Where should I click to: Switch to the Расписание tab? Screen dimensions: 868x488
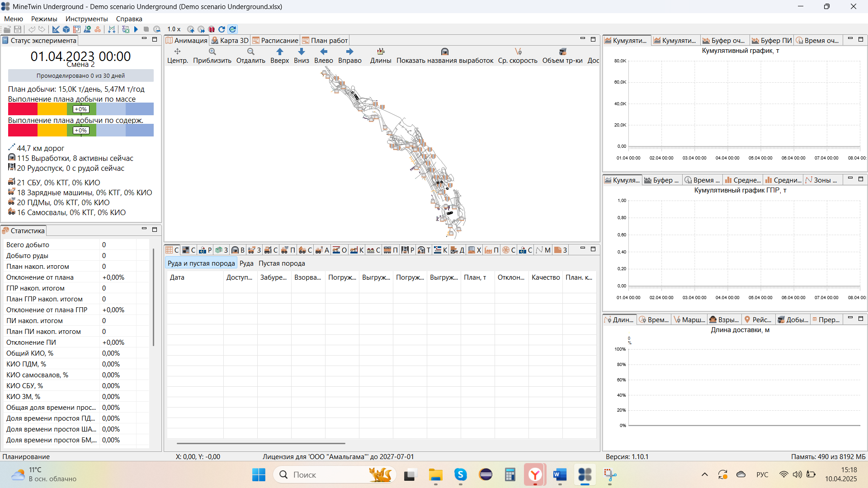pyautogui.click(x=275, y=41)
